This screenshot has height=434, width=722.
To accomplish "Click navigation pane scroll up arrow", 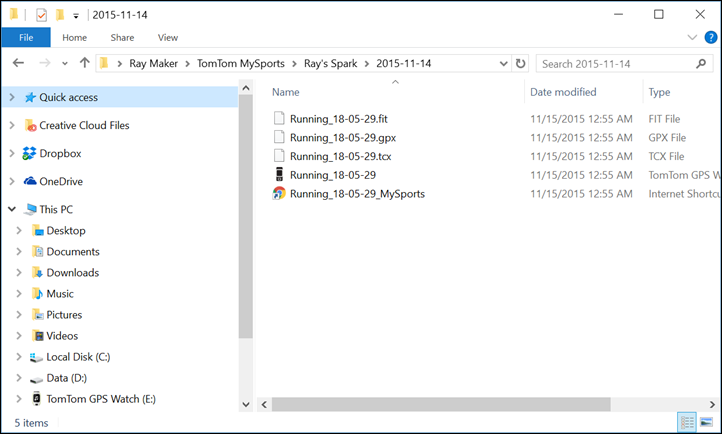I will pos(246,87).
